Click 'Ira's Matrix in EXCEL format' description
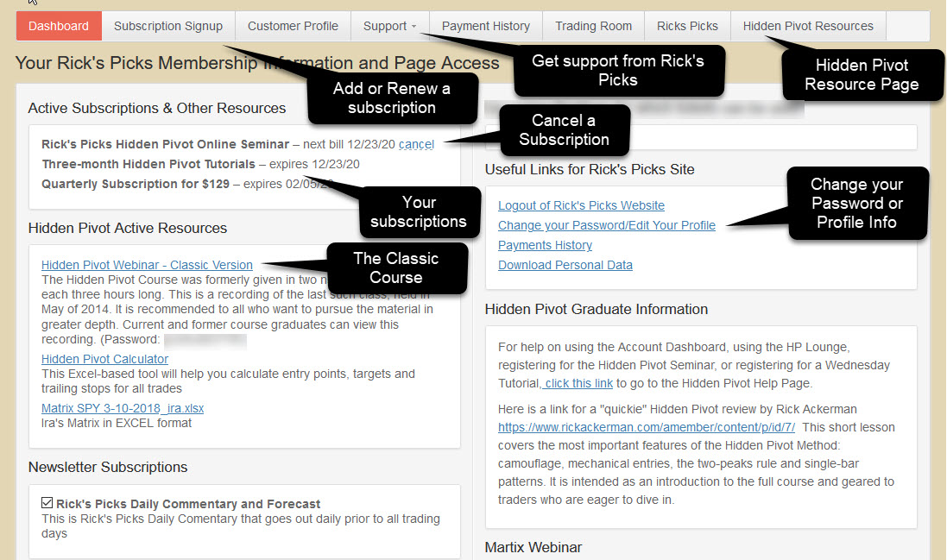The height and width of the screenshot is (560, 947). click(117, 423)
